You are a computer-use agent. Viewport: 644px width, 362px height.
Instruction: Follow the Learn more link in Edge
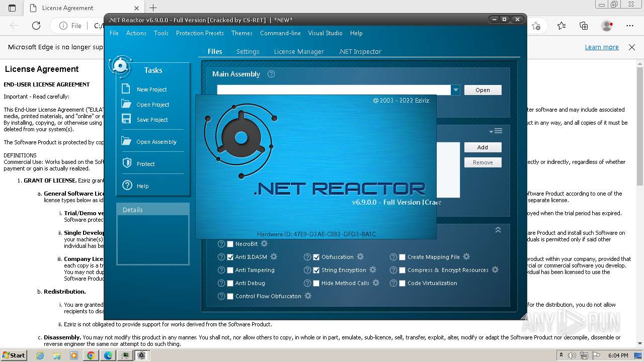(602, 47)
